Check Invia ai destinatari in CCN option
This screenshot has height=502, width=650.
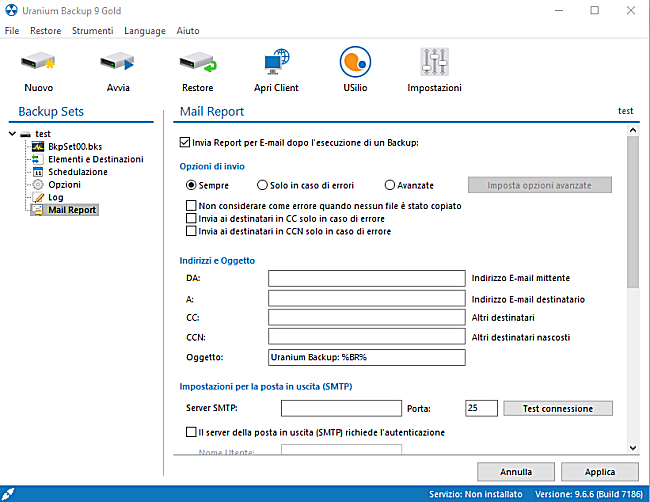pos(191,231)
